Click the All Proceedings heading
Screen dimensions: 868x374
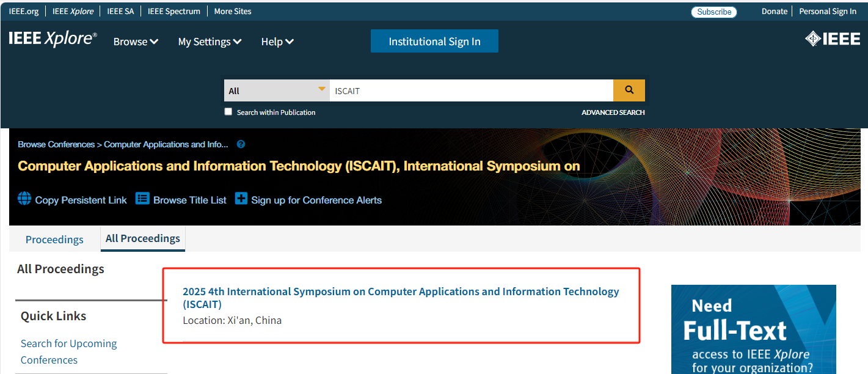point(60,269)
